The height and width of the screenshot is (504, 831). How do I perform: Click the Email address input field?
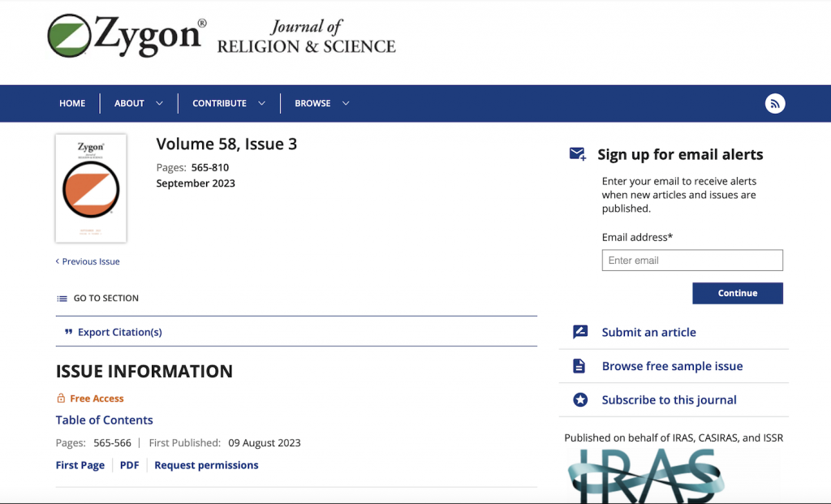692,261
